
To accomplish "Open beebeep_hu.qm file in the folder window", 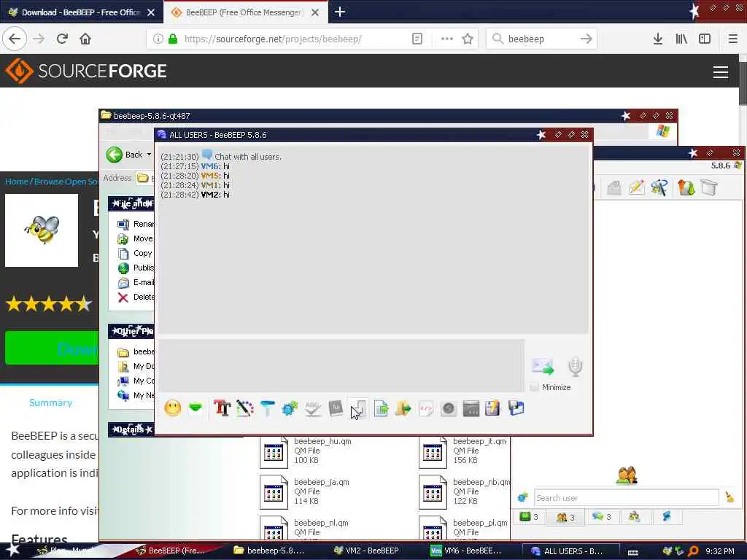I will pos(306,451).
